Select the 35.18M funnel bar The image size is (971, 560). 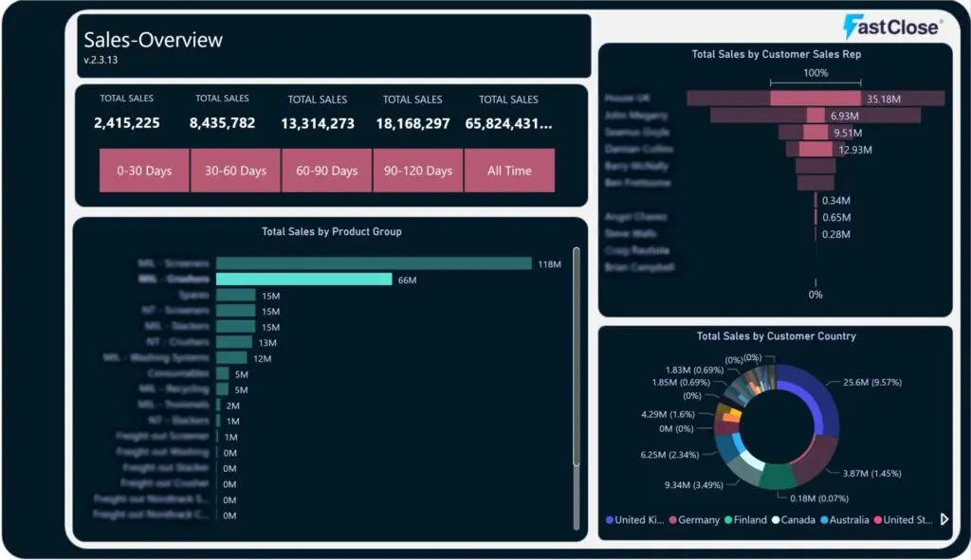click(x=815, y=98)
